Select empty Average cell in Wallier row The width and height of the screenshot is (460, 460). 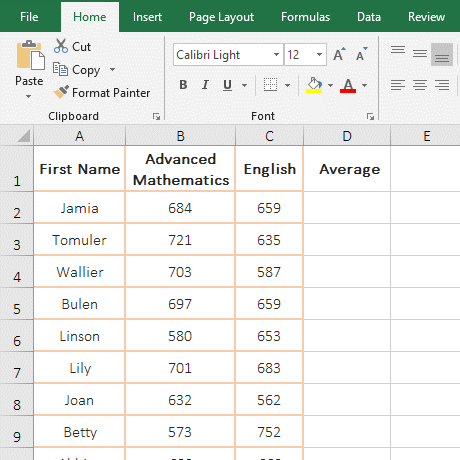click(347, 272)
